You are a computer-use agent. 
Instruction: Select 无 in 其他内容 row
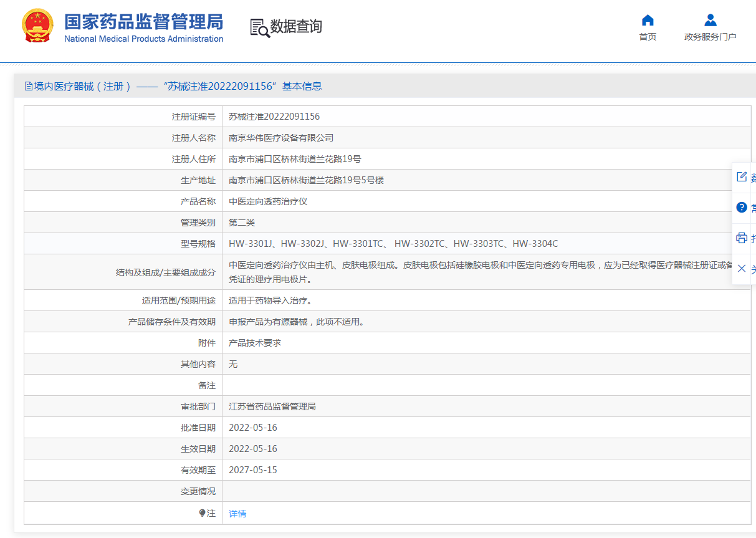coord(233,364)
